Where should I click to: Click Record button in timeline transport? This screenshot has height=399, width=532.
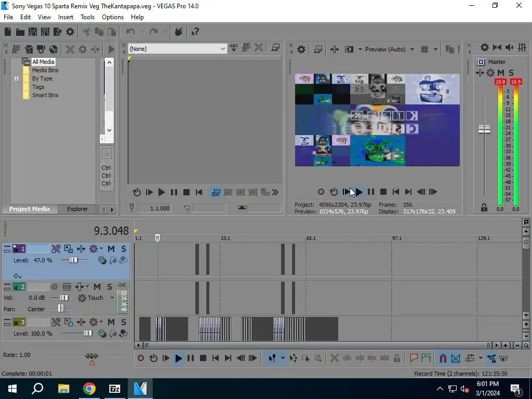click(141, 358)
